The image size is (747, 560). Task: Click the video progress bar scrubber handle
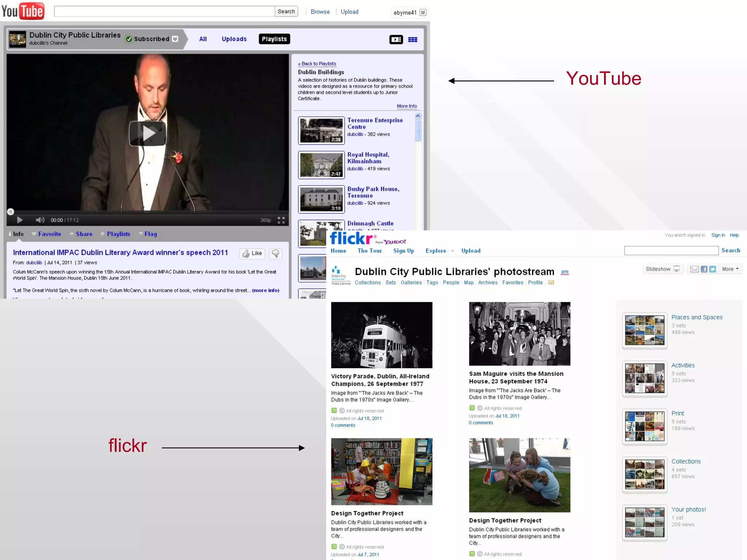click(x=11, y=212)
